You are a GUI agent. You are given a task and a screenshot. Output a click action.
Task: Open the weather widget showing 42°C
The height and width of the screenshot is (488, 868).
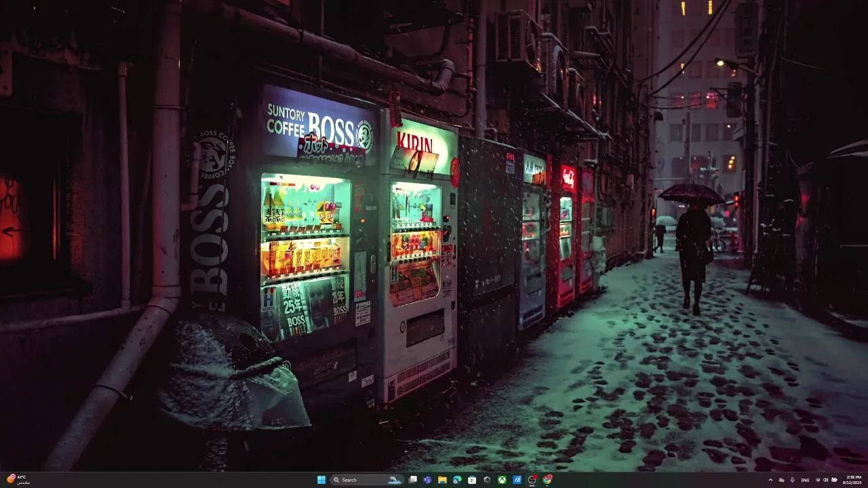18,480
